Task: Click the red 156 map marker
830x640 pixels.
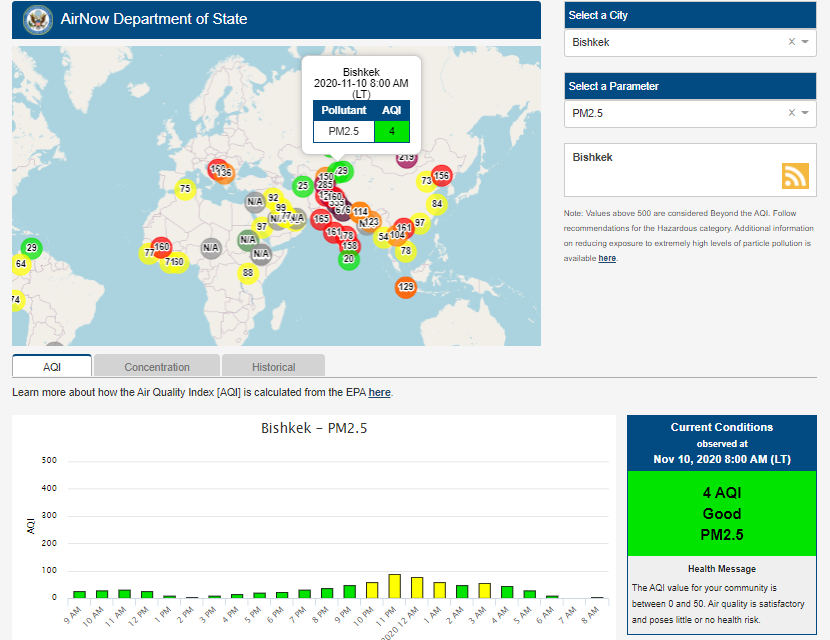Action: click(x=441, y=176)
